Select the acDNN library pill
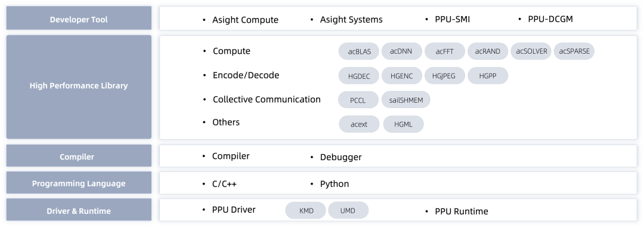Viewport: 644px width, 227px height. pyautogui.click(x=402, y=51)
